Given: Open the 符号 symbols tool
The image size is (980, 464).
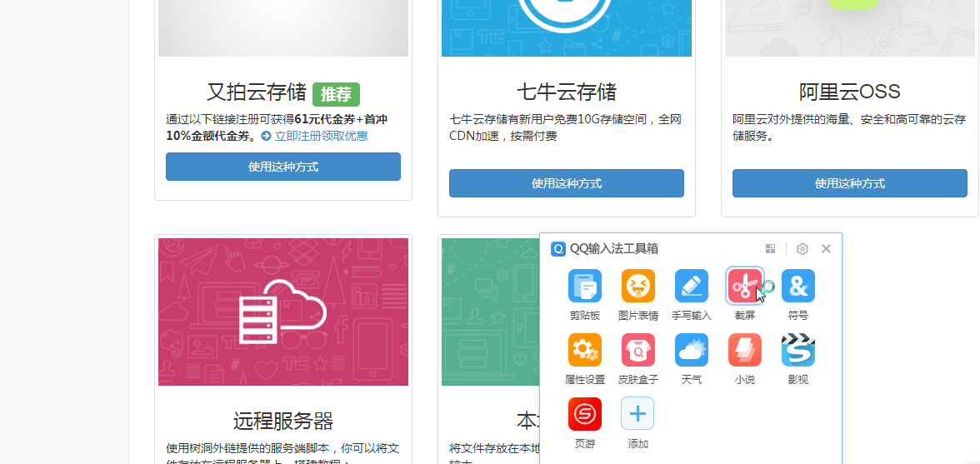Looking at the screenshot, I should click(x=798, y=286).
